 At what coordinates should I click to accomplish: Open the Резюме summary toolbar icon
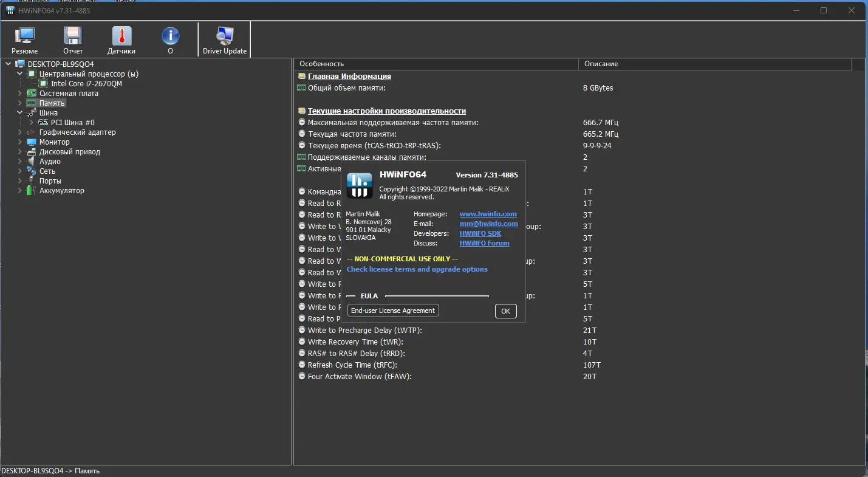[x=25, y=40]
